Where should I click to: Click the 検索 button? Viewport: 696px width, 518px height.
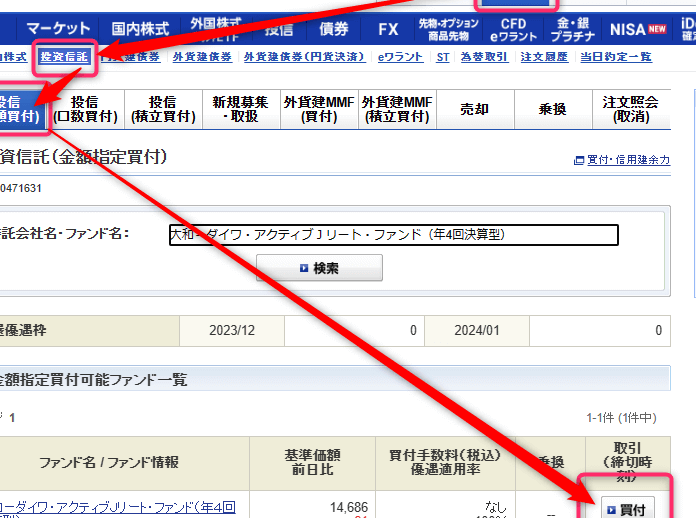[x=319, y=268]
